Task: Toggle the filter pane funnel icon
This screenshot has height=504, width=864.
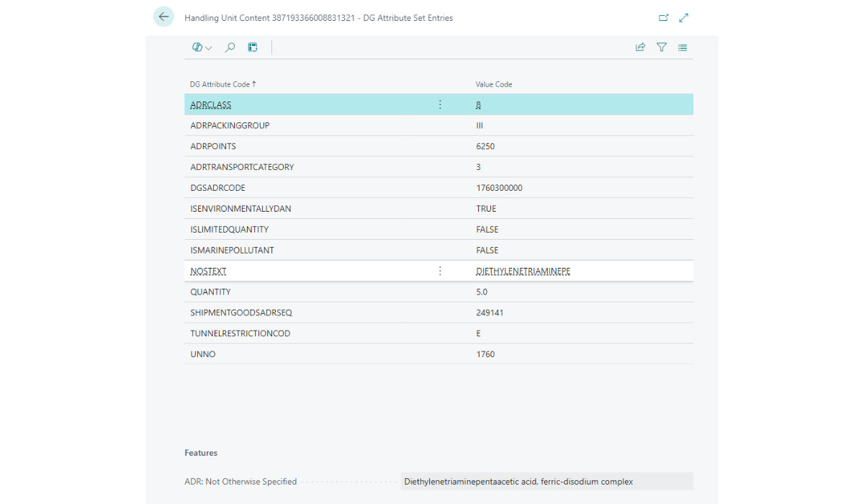Action: pos(662,48)
